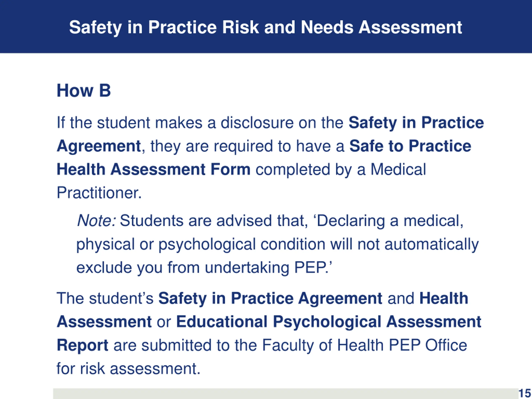
Task: Select bold 'Educational Psychological Assessment' text
Action: click(329, 322)
